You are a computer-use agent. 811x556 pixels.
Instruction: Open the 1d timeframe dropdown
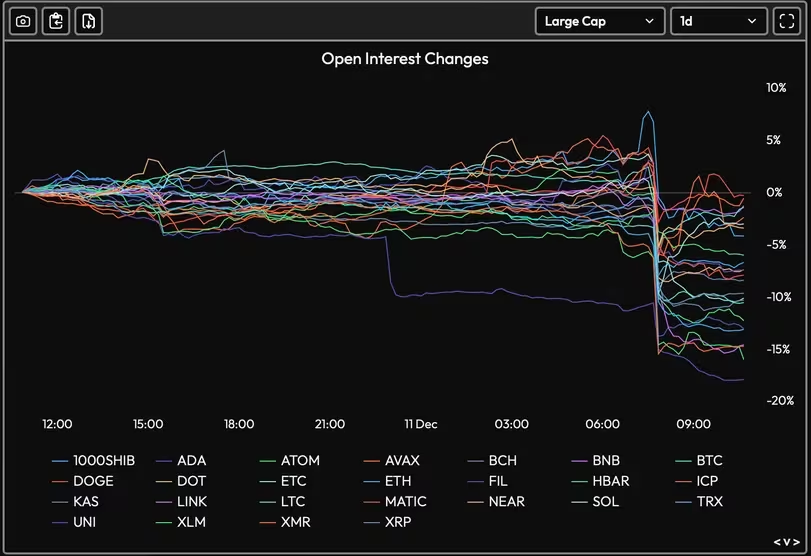718,21
